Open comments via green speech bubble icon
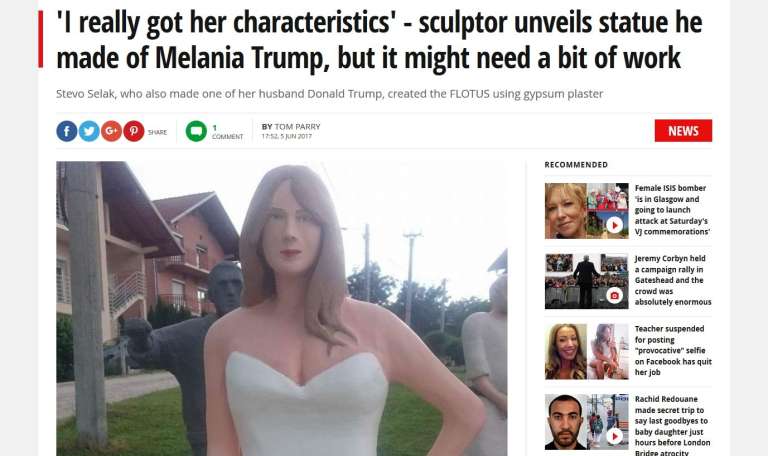Image resolution: width=768 pixels, height=456 pixels. click(196, 131)
